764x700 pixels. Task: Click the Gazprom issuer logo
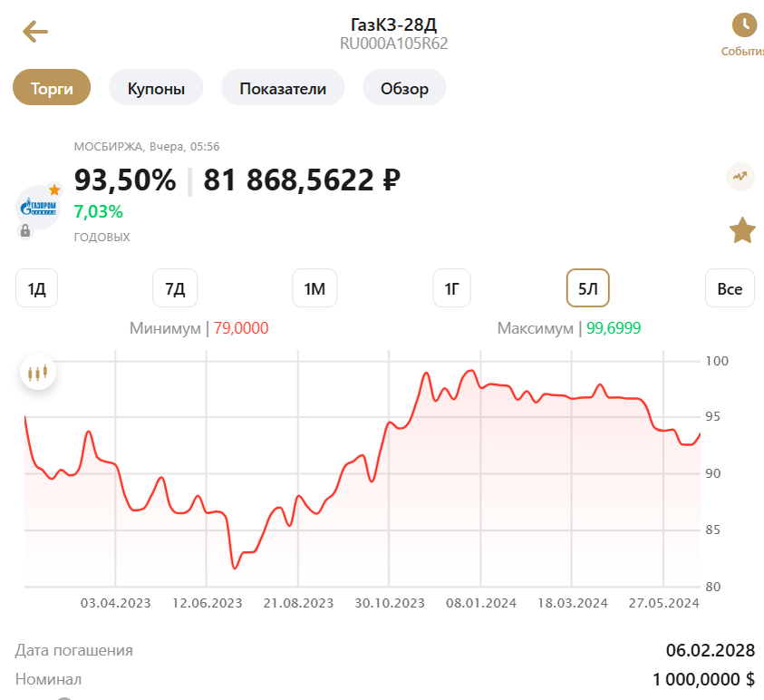38,208
